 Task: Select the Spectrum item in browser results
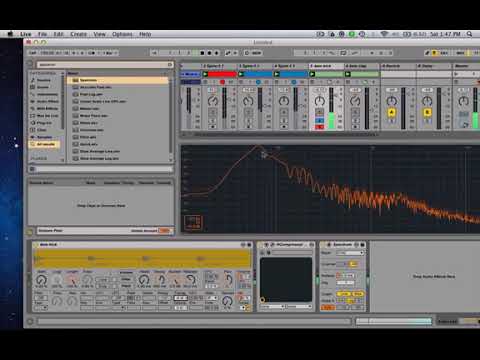coord(118,80)
